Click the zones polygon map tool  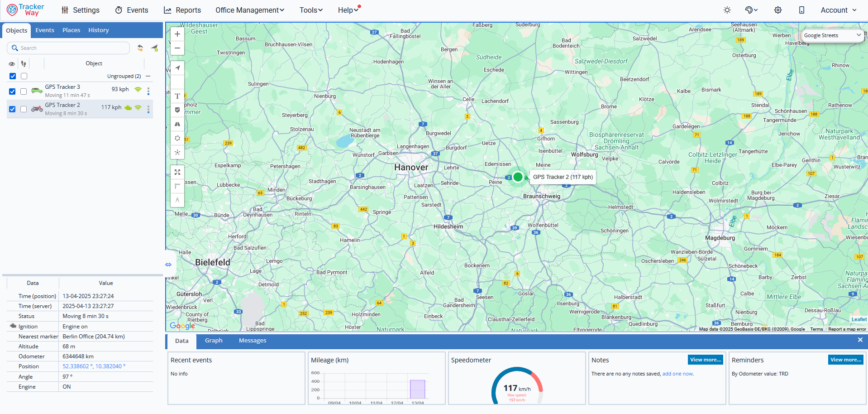point(177,138)
